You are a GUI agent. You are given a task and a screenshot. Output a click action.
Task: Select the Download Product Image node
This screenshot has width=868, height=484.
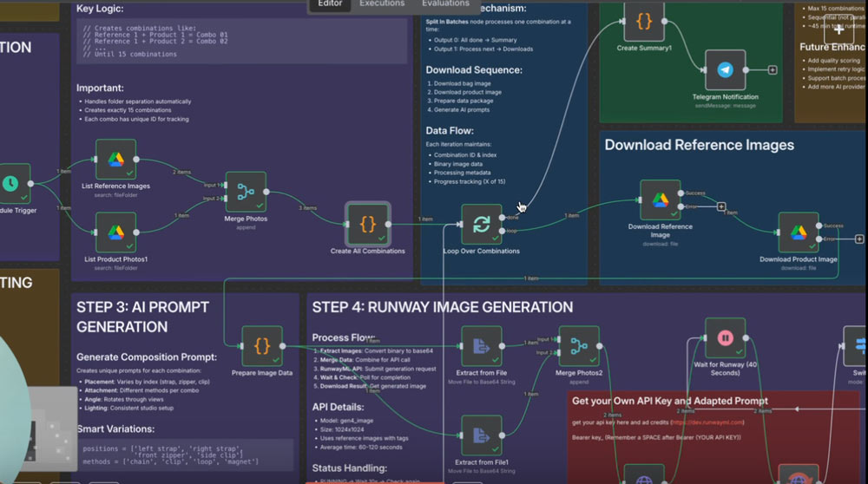point(798,233)
